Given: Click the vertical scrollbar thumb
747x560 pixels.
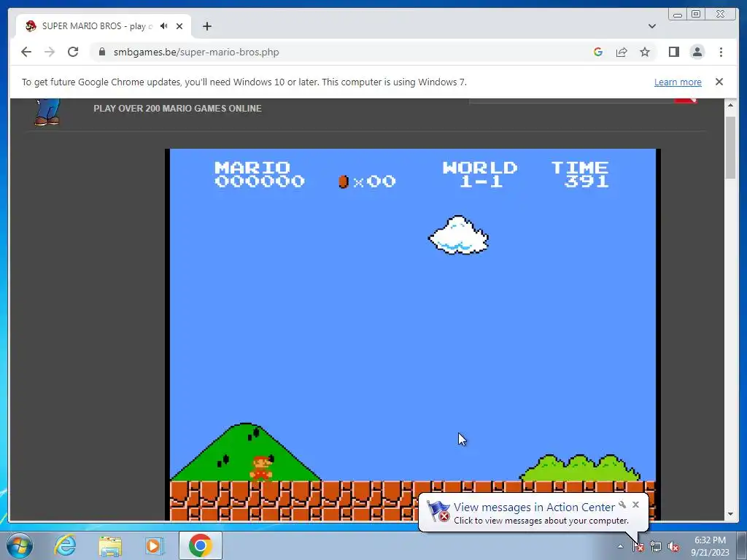Looking at the screenshot, I should pyautogui.click(x=731, y=147).
